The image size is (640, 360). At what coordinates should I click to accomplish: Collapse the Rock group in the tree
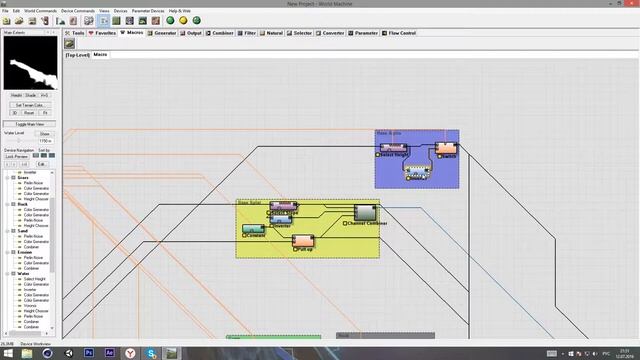7,204
